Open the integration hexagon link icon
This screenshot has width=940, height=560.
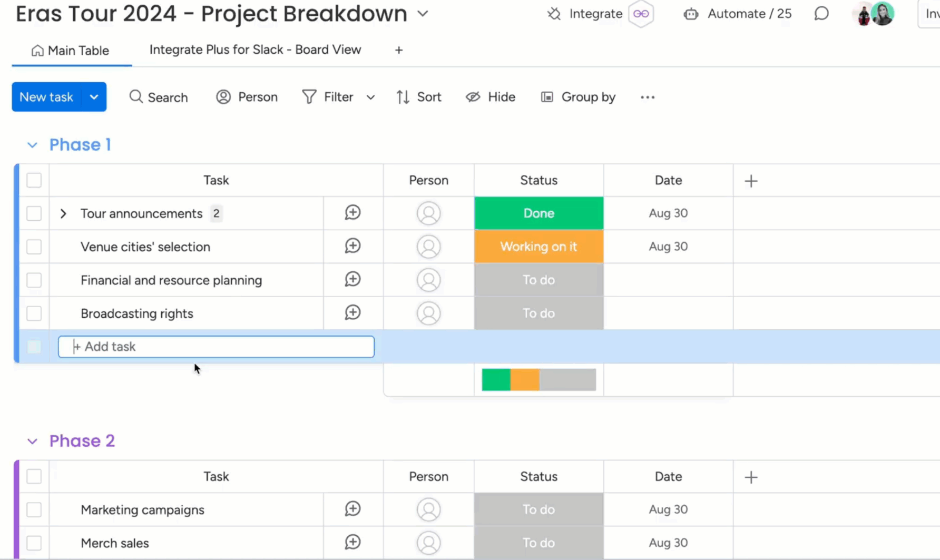(641, 14)
